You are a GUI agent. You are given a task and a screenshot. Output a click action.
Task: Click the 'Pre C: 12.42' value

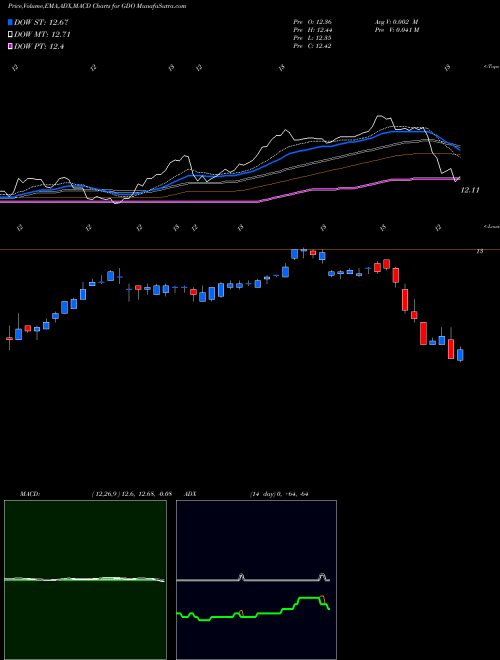coord(312,46)
